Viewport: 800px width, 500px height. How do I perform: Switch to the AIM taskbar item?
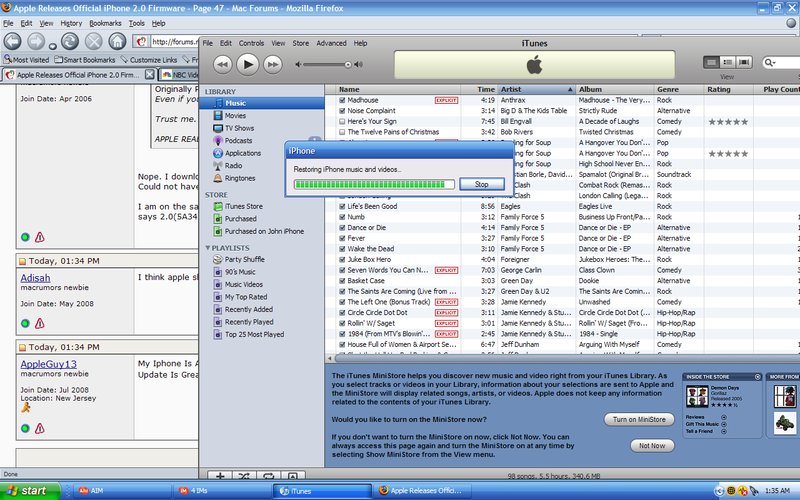120,491
